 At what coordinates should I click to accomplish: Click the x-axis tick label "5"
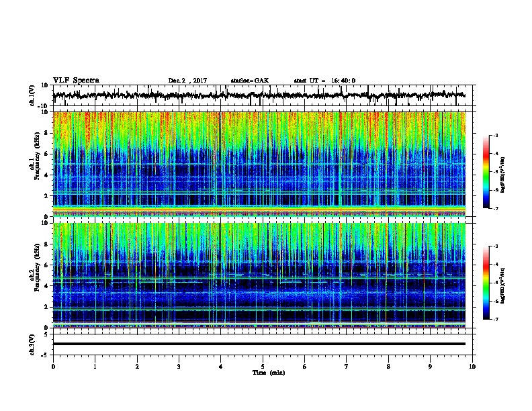(x=263, y=366)
